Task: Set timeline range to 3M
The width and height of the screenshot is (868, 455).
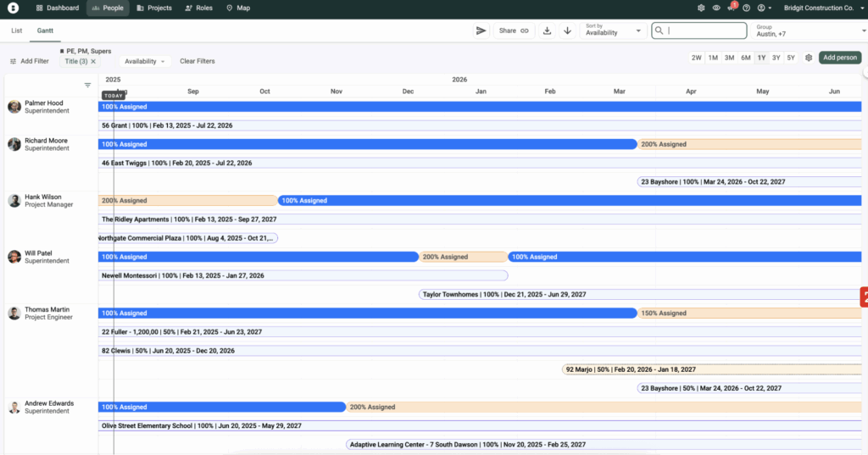Action: pyautogui.click(x=730, y=58)
